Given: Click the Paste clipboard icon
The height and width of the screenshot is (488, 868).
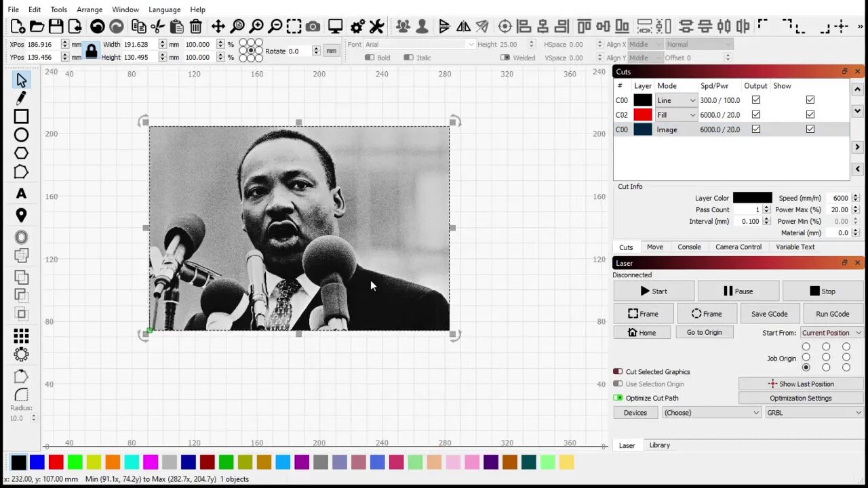Looking at the screenshot, I should [176, 26].
